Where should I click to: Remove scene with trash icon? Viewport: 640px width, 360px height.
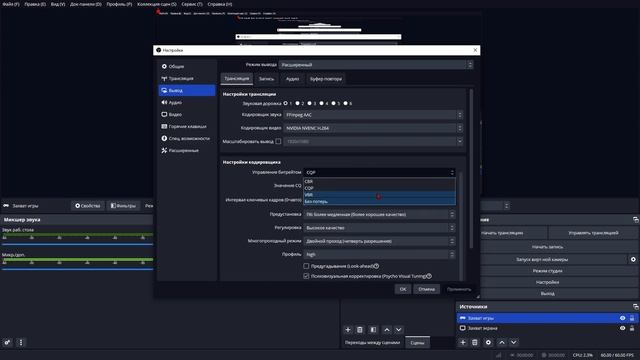[x=360, y=330]
